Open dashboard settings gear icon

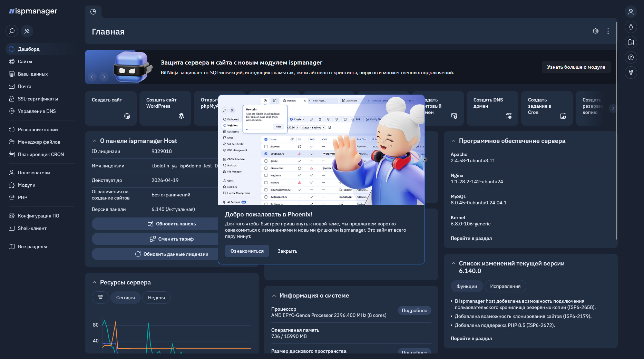[x=596, y=31]
